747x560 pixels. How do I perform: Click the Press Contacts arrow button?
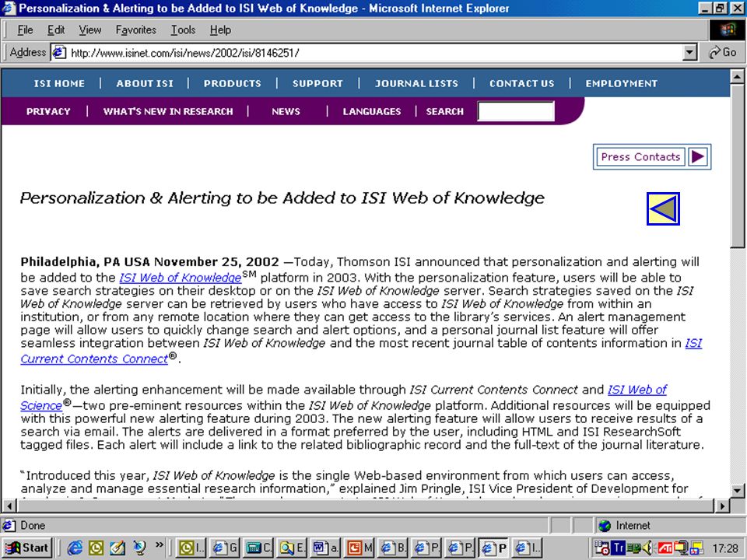pos(698,156)
